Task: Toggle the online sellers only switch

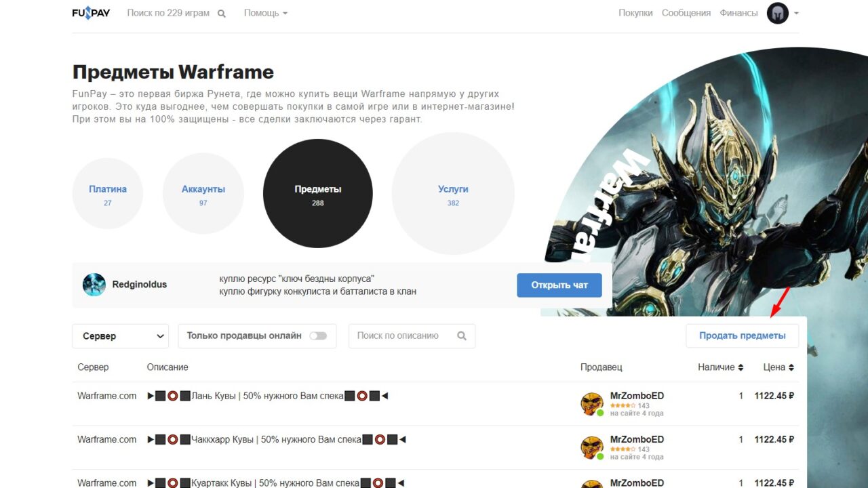Action: click(x=318, y=335)
